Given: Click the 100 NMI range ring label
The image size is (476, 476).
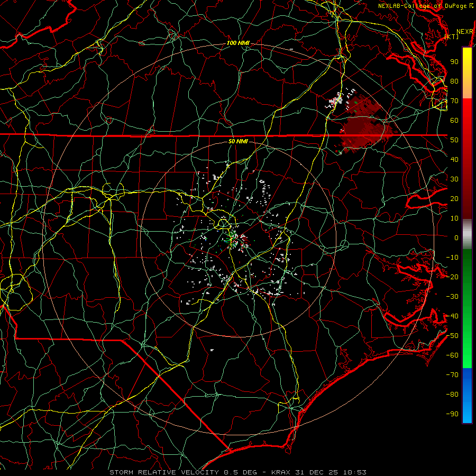Looking at the screenshot, I should click(238, 43).
